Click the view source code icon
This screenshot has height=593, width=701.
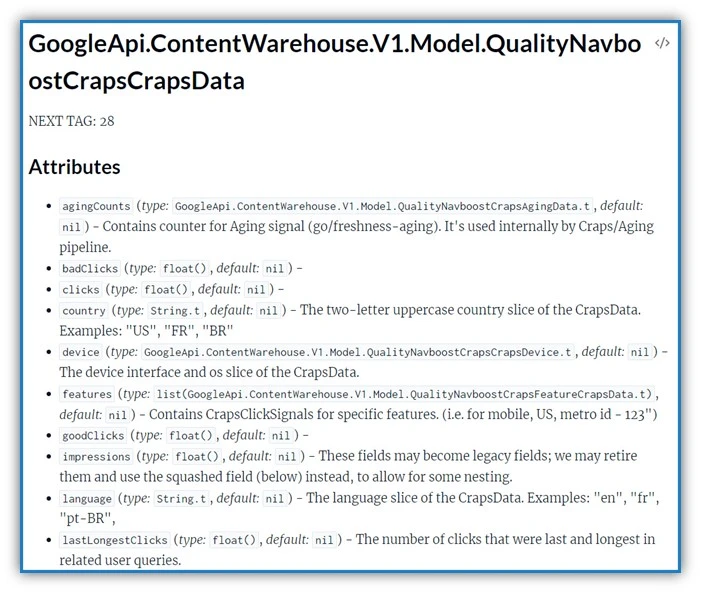(x=661, y=43)
